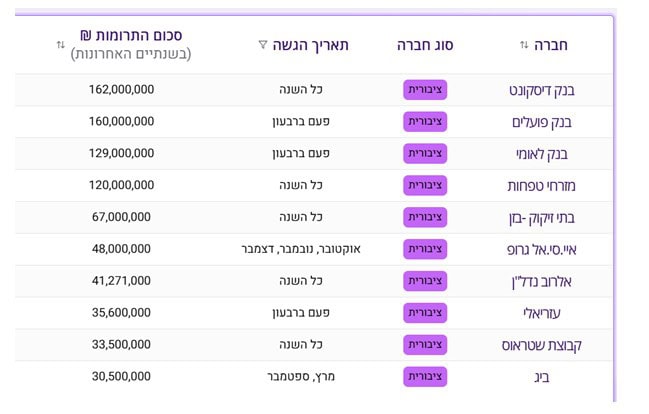The image size is (649, 414).
Task: Open the מזרחי טפחות company page
Action: 539,186
